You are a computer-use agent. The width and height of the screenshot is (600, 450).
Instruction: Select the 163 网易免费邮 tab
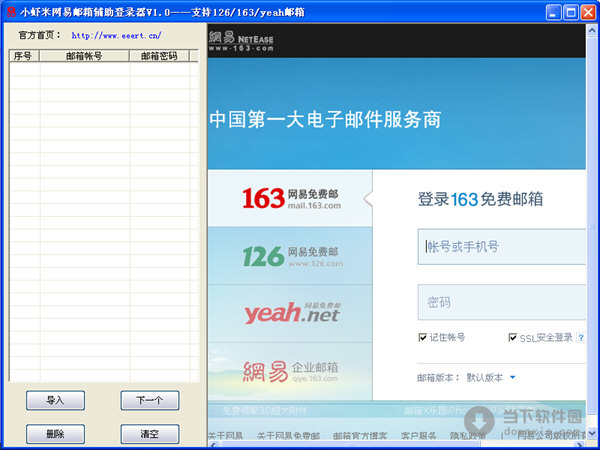290,198
